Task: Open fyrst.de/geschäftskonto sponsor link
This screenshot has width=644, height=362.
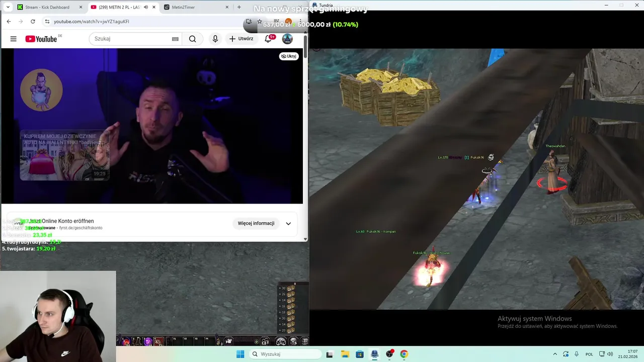Action: [x=80, y=228]
